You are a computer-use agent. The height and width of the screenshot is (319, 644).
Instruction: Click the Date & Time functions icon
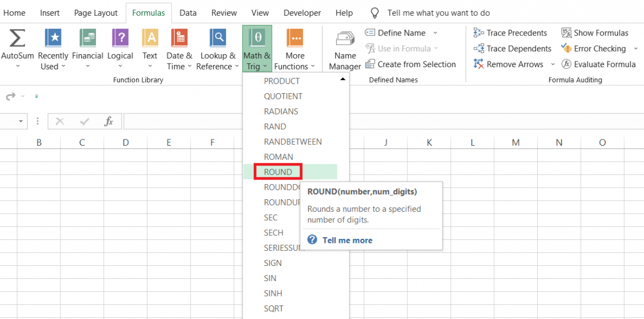click(179, 38)
